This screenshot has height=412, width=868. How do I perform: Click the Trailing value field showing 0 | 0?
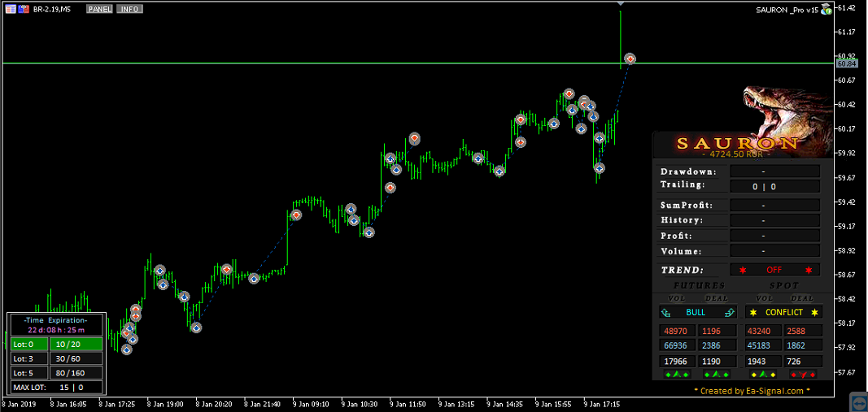click(x=774, y=186)
